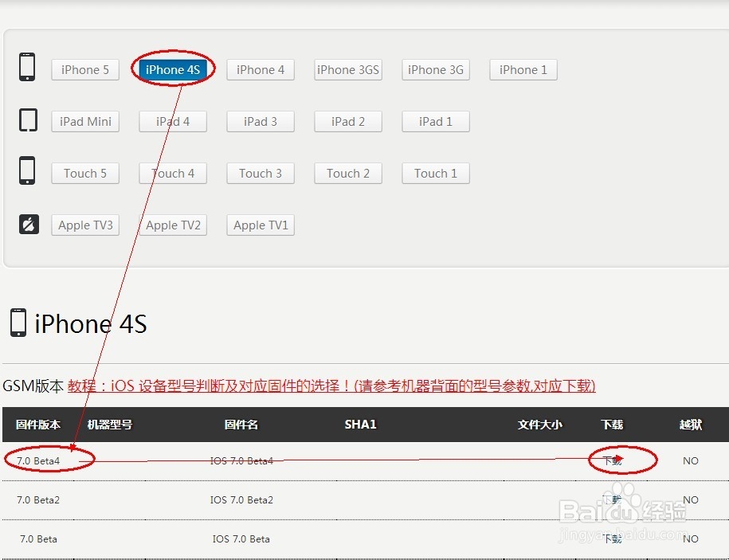Viewport: 729px width, 560px height.
Task: Download the iOS 7.0 Beta2 firmware
Action: (x=612, y=499)
